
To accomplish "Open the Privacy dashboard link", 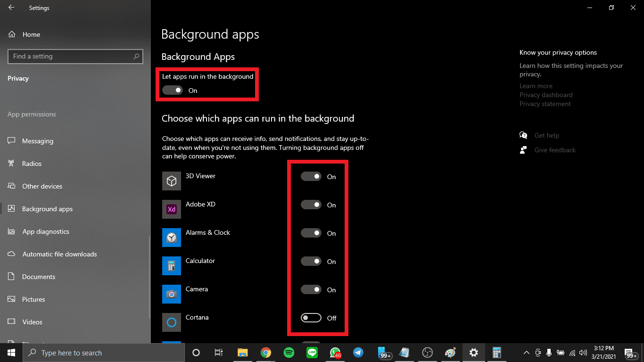I will coord(545,95).
